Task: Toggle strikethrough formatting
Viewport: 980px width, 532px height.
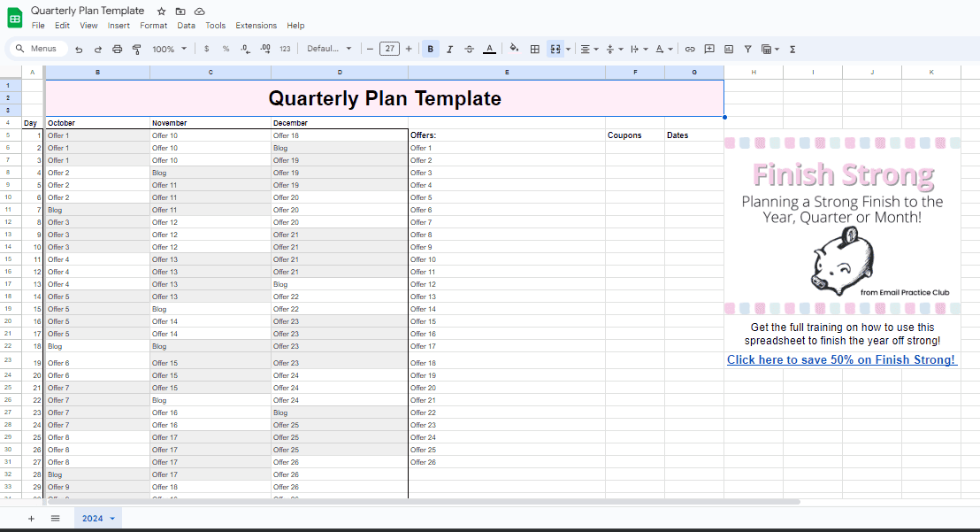Action: coord(469,49)
